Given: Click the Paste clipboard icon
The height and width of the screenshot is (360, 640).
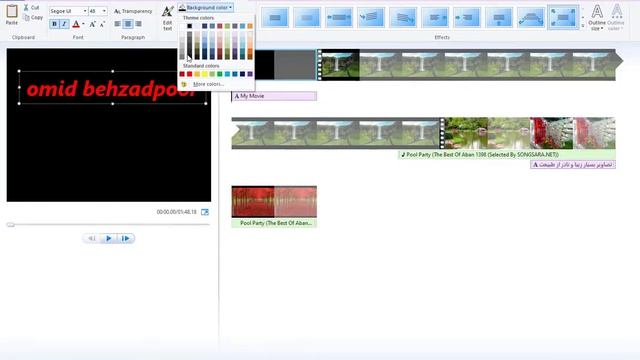Looking at the screenshot, I should 11,11.
